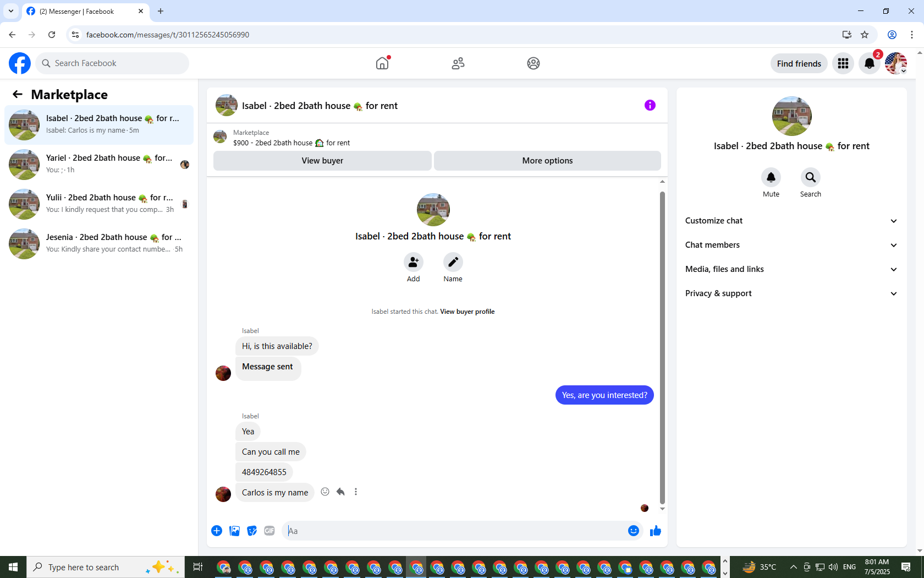Open Task View on the taskbar
The height and width of the screenshot is (578, 924).
point(198,567)
